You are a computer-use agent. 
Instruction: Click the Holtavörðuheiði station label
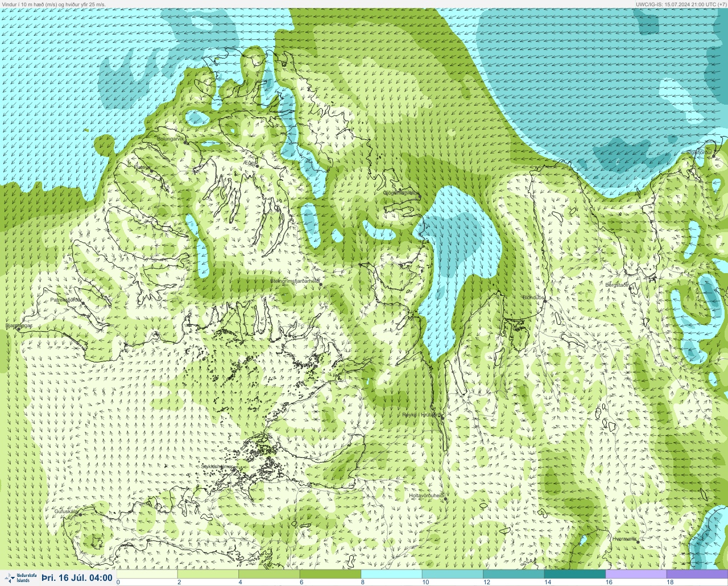click(427, 496)
